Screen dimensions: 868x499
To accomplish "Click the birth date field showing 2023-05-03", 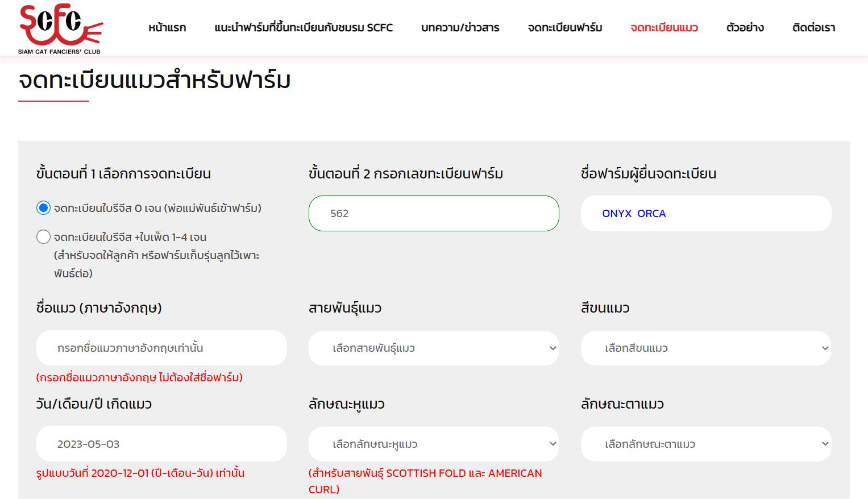I will tap(161, 444).
